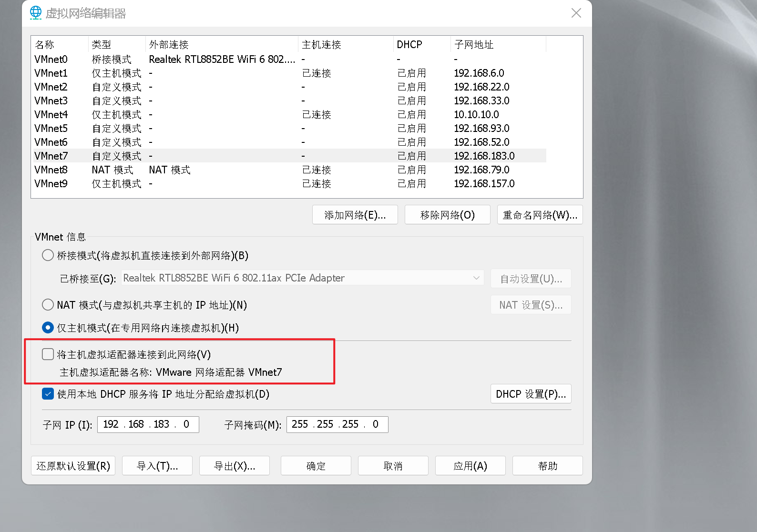Viewport: 757px width, 532px height.
Task: Click the NAT 模式 external connection cell
Action: click(169, 170)
